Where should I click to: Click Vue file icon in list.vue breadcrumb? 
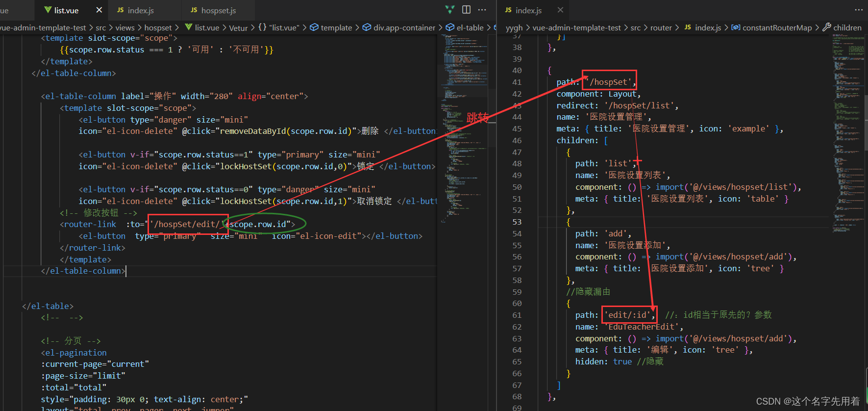189,27
